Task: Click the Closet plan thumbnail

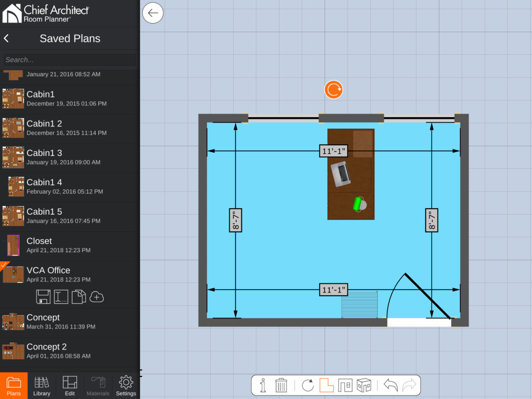Action: [x=13, y=245]
